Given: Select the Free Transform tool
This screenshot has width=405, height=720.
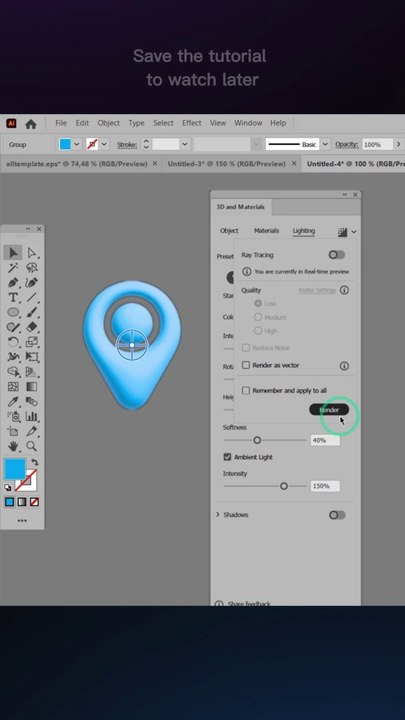Looking at the screenshot, I should click(x=32, y=357).
